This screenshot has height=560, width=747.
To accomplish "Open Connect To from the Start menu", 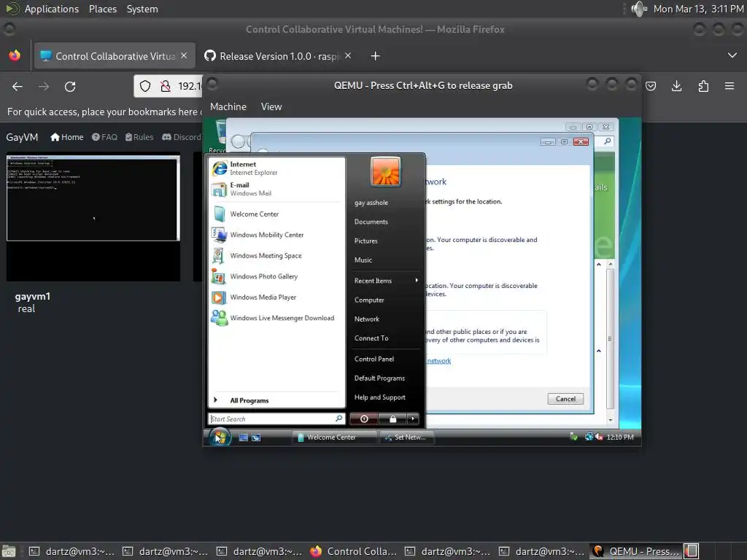I will (x=371, y=338).
